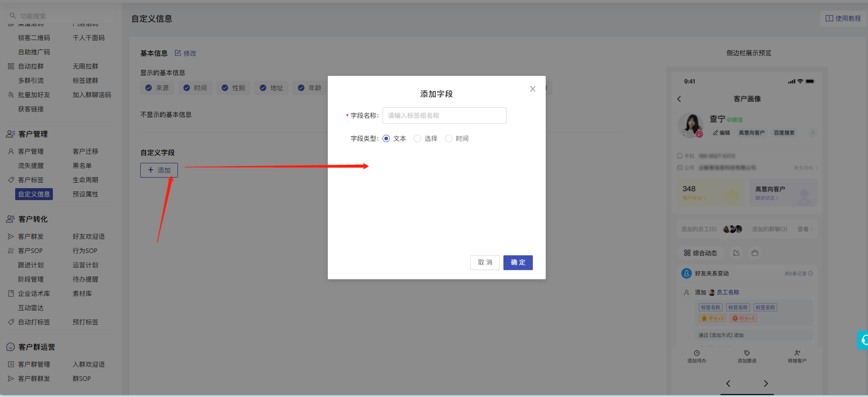Open the 使用教程 book icon button

829,18
